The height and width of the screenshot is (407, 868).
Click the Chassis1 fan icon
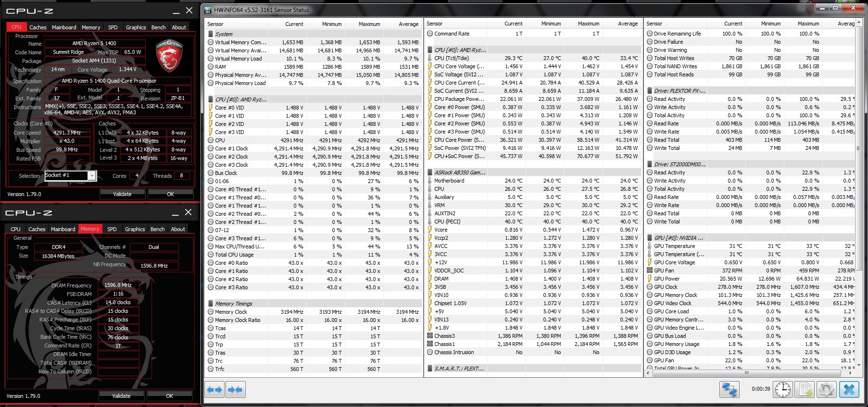(430, 344)
